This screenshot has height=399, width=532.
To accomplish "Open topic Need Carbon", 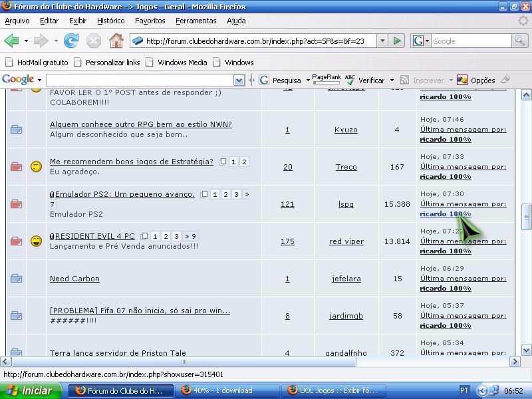I will click(x=74, y=279).
